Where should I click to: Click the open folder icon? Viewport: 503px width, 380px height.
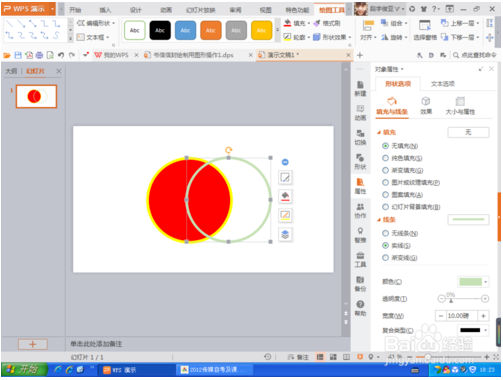[x=7, y=55]
